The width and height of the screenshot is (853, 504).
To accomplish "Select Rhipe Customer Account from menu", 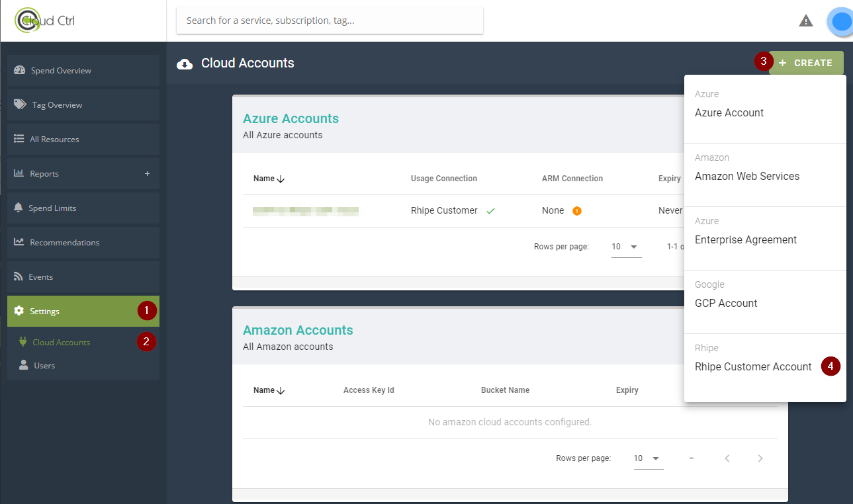I will click(753, 367).
